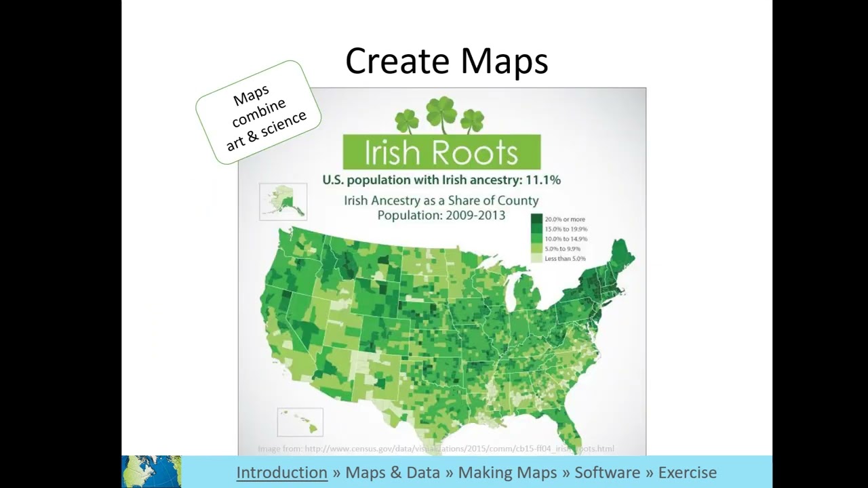Image resolution: width=868 pixels, height=488 pixels.
Task: Click the Introduction link in the bottom navigation
Action: (x=281, y=472)
